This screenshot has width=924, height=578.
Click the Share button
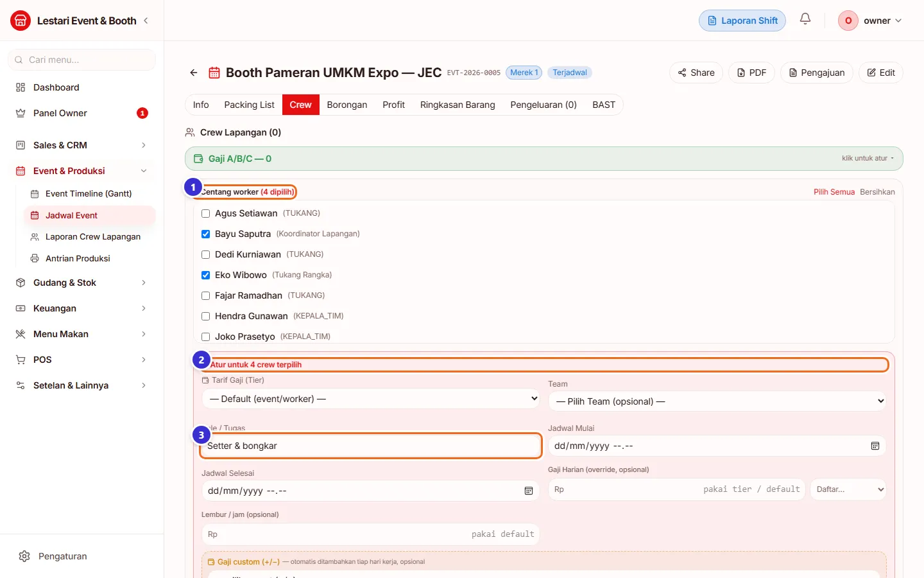tap(696, 73)
